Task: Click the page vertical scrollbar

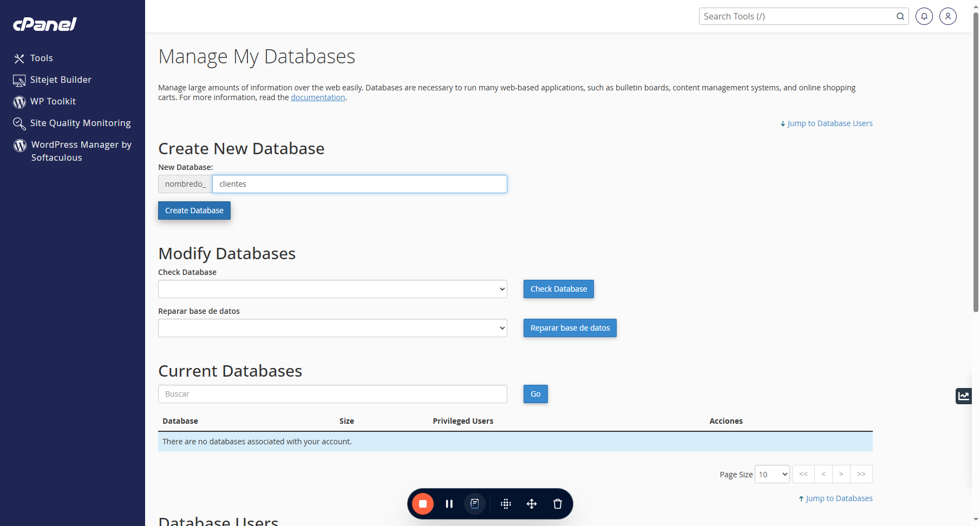Action: point(976,162)
